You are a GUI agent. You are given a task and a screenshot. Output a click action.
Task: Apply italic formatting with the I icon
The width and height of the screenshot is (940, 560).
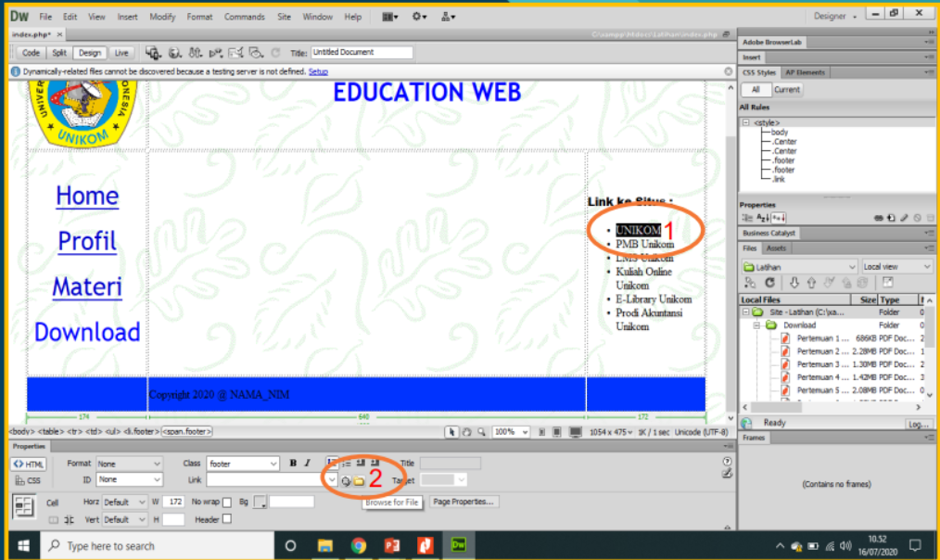tap(307, 464)
